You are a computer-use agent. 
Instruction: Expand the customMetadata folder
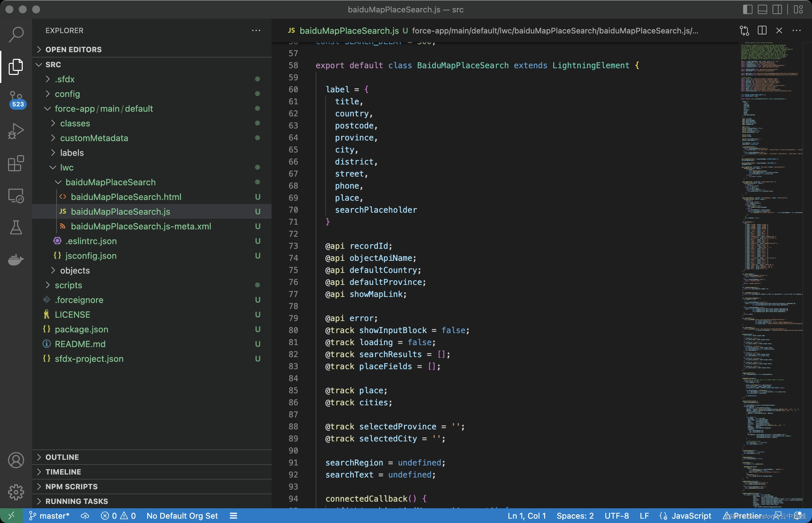152,138
